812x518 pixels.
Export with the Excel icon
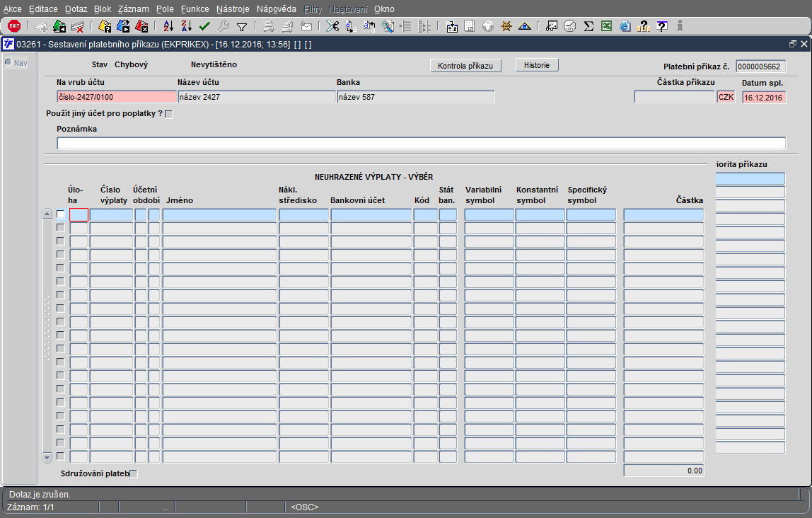click(x=606, y=25)
